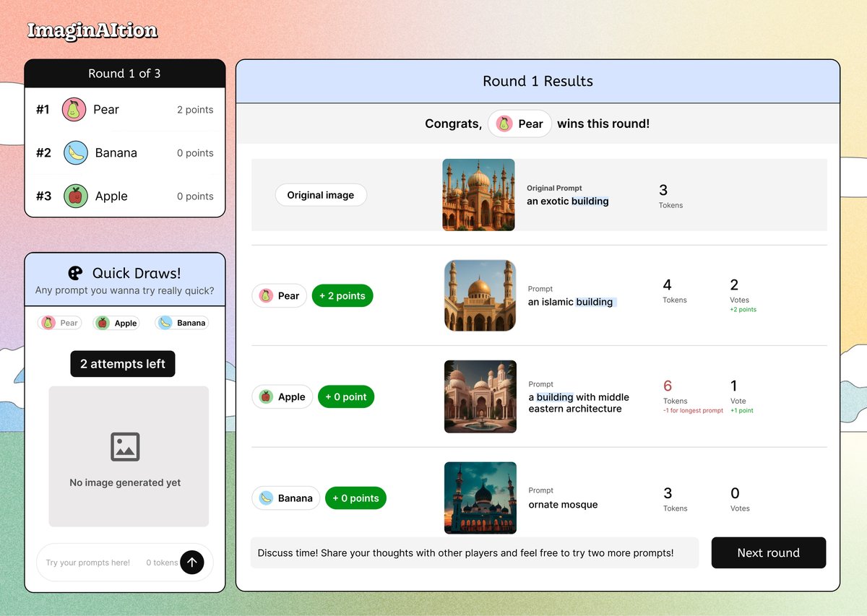This screenshot has height=616, width=867.
Task: Click the Banana player chip in results
Action: coord(285,498)
